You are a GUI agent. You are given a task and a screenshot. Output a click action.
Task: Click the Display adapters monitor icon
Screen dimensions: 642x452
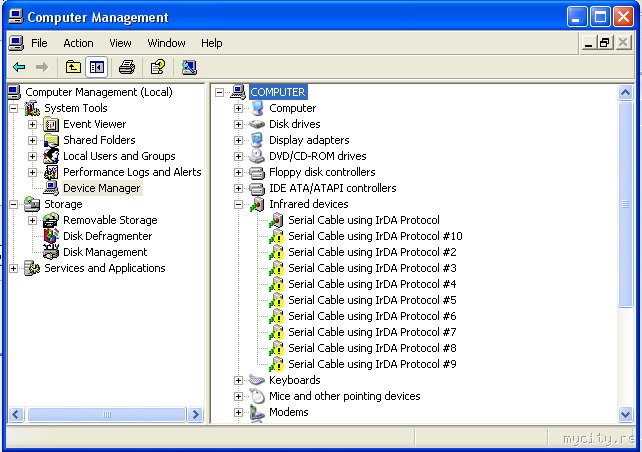pos(257,140)
